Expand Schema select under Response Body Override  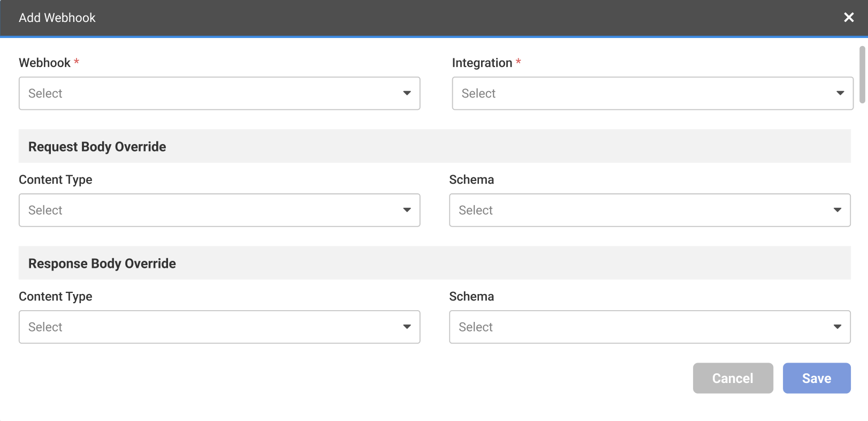pyautogui.click(x=642, y=327)
